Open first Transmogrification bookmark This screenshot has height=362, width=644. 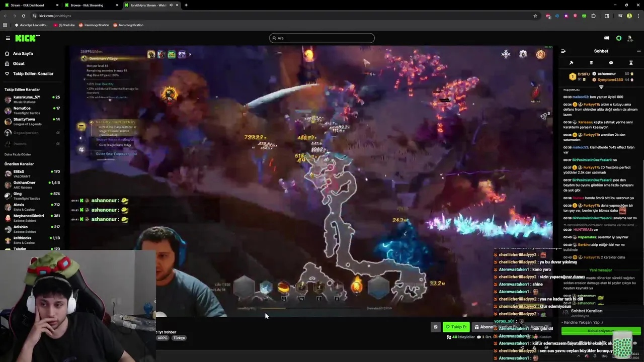tap(94, 25)
